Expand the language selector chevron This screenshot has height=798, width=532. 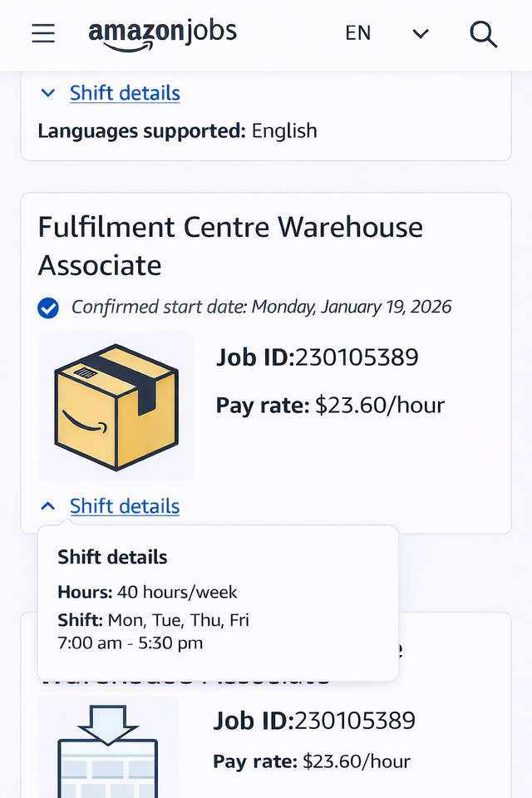[421, 33]
